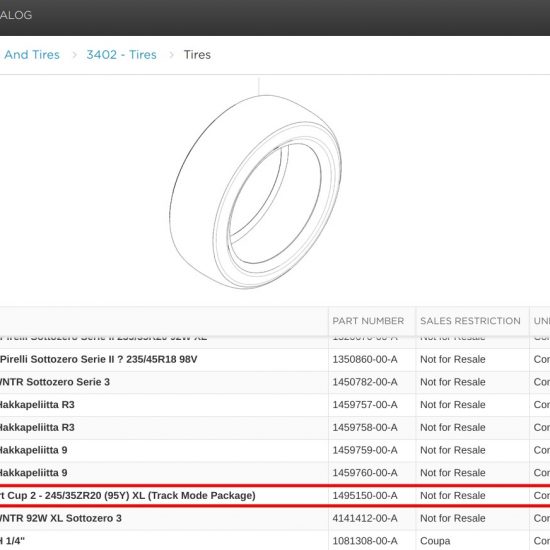Viewport: 550px width, 550px height.
Task: Select the Hakkapeliitta 9 row numbered 1459760-00-A
Action: pyautogui.click(x=275, y=473)
